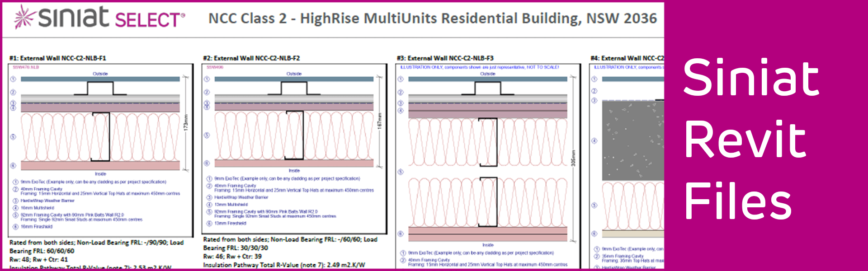Click the top hat profile in wall #1
The width and height of the screenshot is (868, 271).
pyautogui.click(x=100, y=88)
